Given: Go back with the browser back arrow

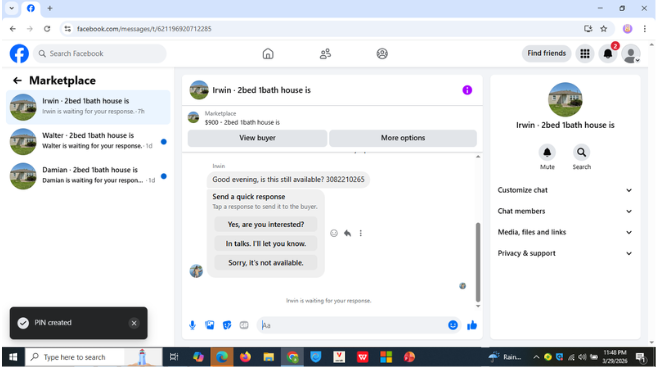Looking at the screenshot, I should (13, 29).
